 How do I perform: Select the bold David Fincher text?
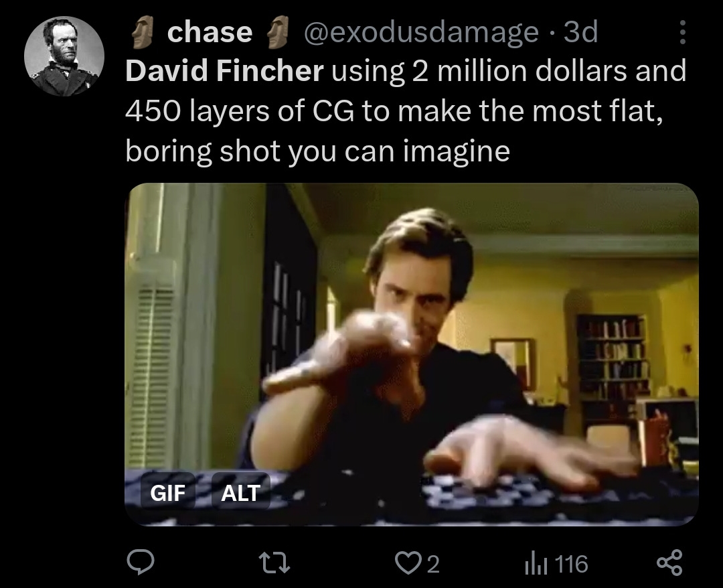224,71
